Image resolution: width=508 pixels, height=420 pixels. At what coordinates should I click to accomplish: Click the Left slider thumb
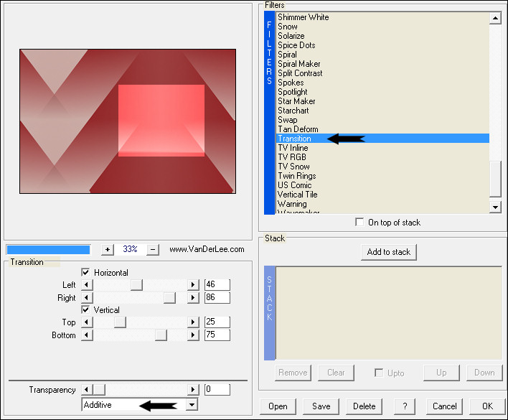[x=137, y=285]
